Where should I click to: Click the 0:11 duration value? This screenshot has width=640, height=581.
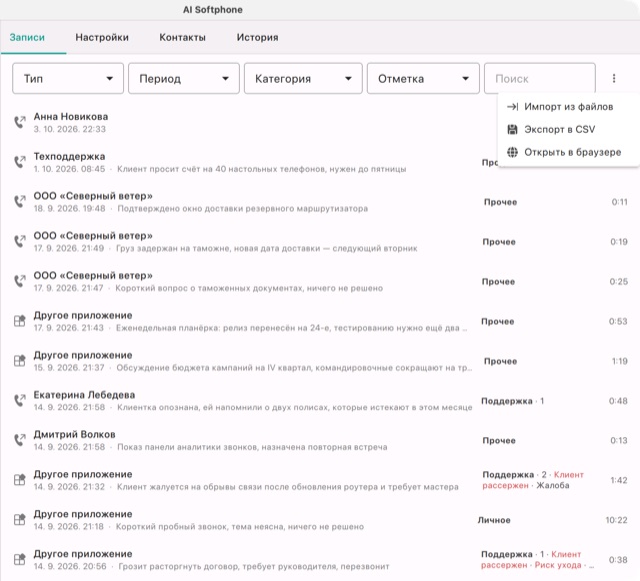pos(620,202)
